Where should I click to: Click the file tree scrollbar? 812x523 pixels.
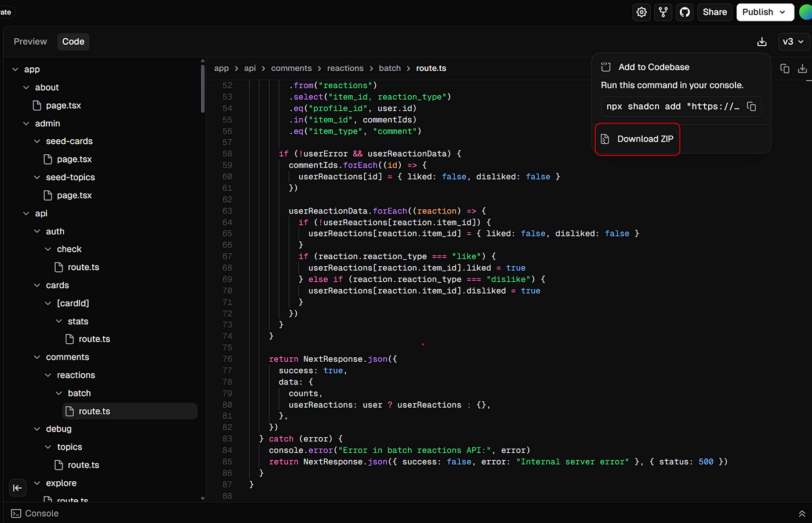click(202, 89)
